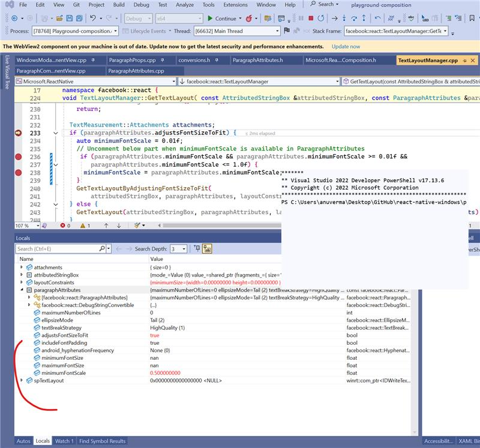Toggle pin on WindowsModa...nentView.cpp tab
Viewport: 480px width, 448px height.
point(93,60)
